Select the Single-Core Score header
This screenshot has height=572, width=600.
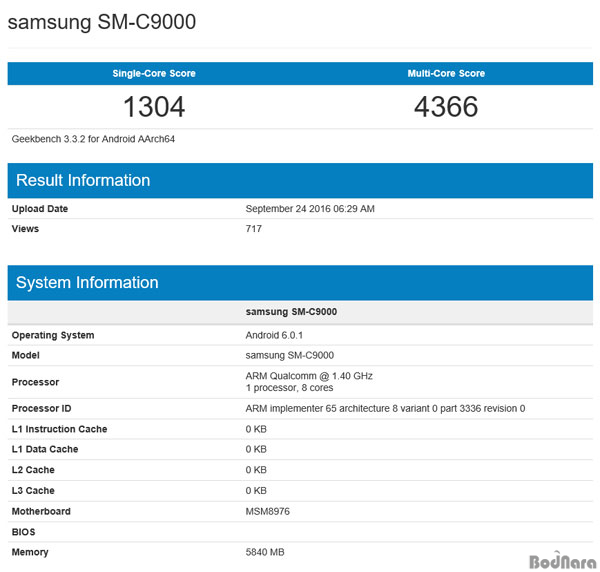point(154,73)
